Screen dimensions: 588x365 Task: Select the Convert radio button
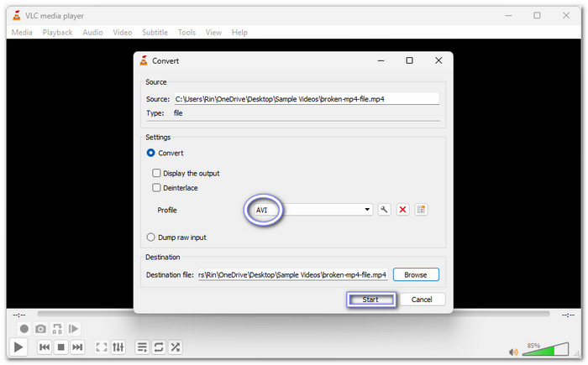150,153
